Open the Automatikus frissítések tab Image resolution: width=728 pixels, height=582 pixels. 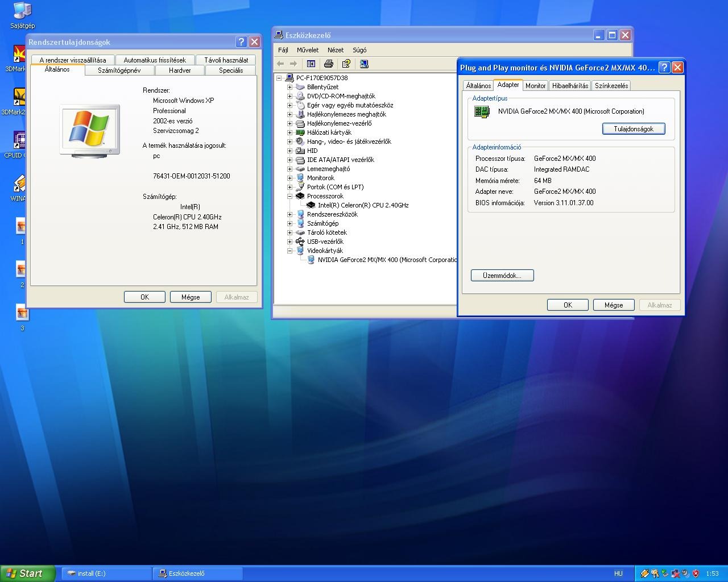click(x=155, y=60)
